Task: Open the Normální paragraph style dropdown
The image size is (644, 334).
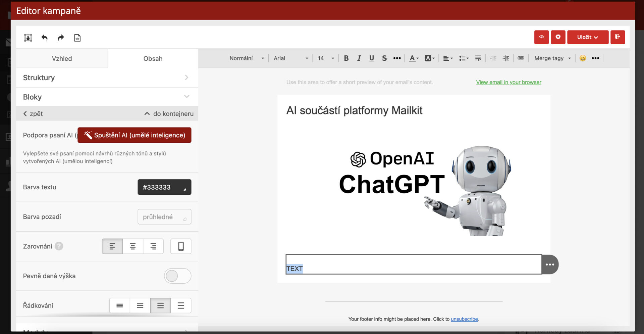Action: 247,58
